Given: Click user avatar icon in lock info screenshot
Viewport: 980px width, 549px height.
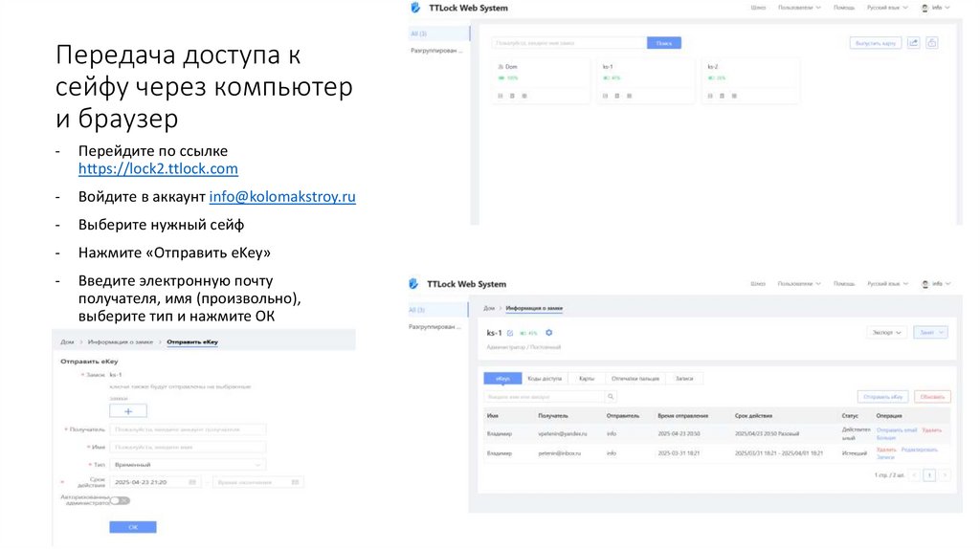Looking at the screenshot, I should click(x=925, y=283).
